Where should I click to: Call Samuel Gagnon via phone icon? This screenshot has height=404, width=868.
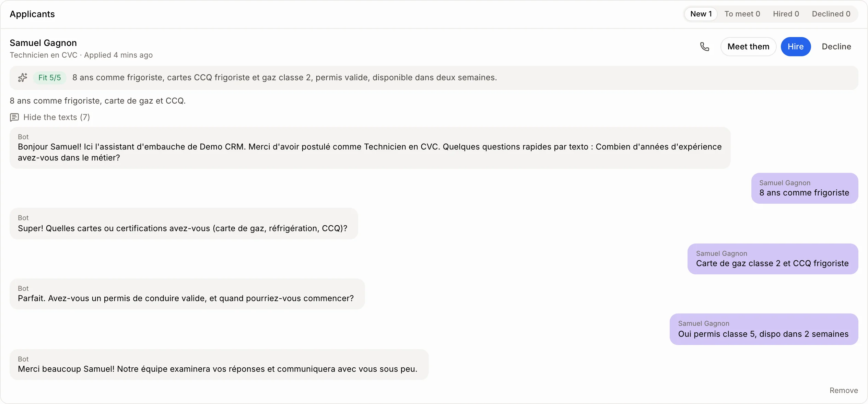704,47
